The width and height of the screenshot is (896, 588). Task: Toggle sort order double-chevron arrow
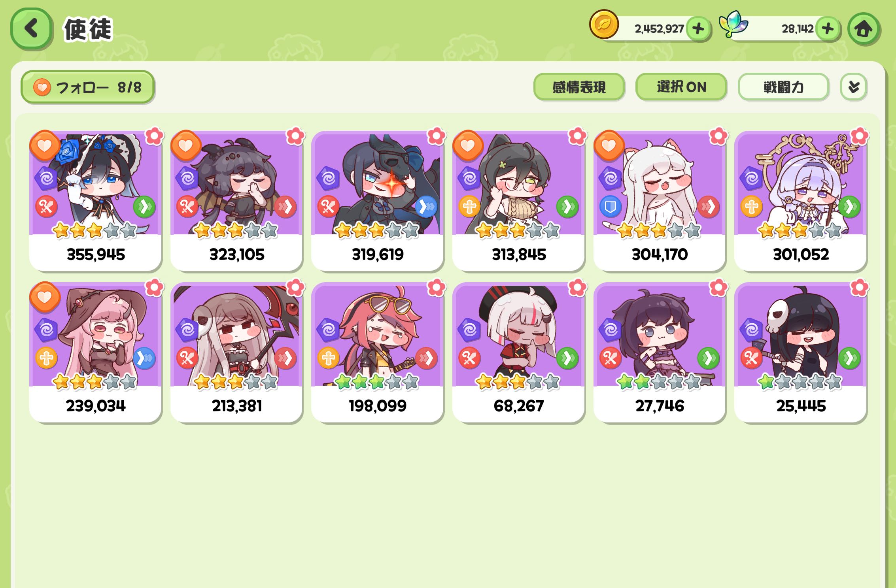[x=853, y=87]
